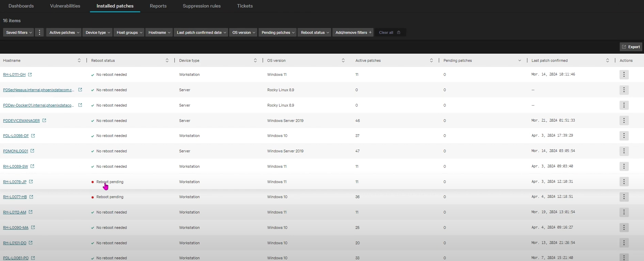Open the Reports tab
The image size is (644, 261).
[x=158, y=6]
